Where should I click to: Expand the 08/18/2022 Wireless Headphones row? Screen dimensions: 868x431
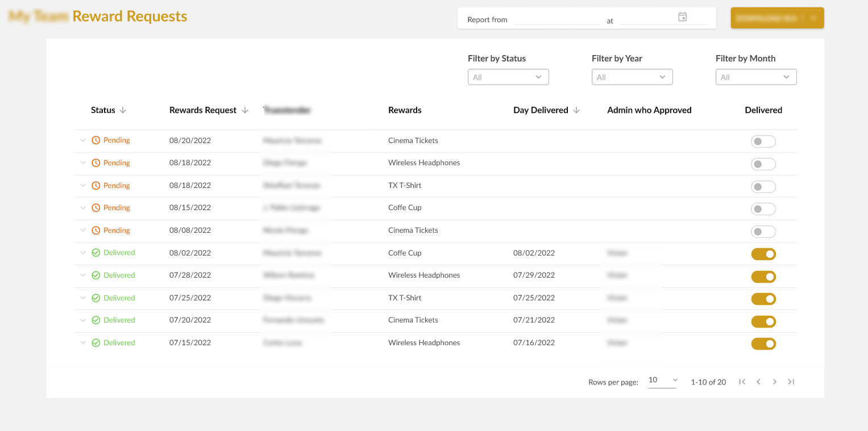(83, 162)
